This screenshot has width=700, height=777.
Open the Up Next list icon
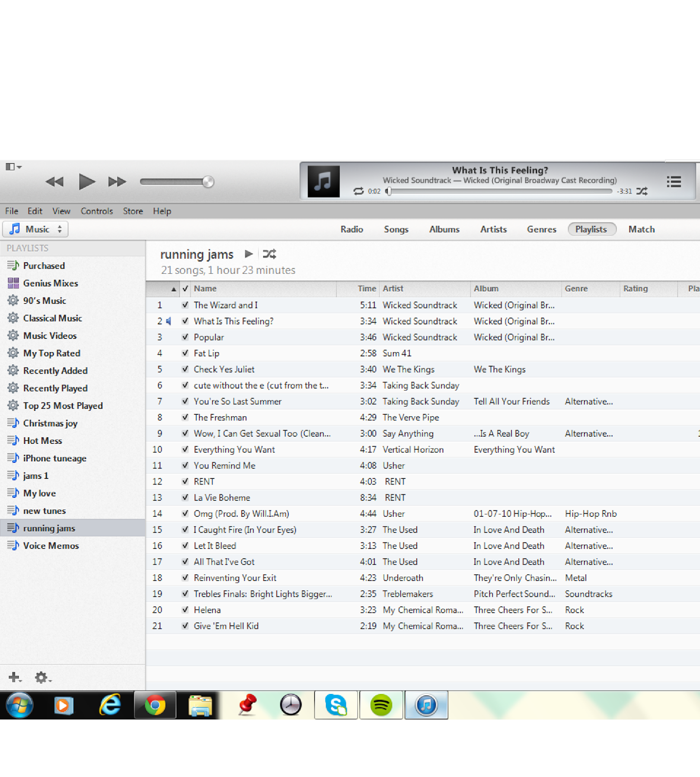point(674,182)
